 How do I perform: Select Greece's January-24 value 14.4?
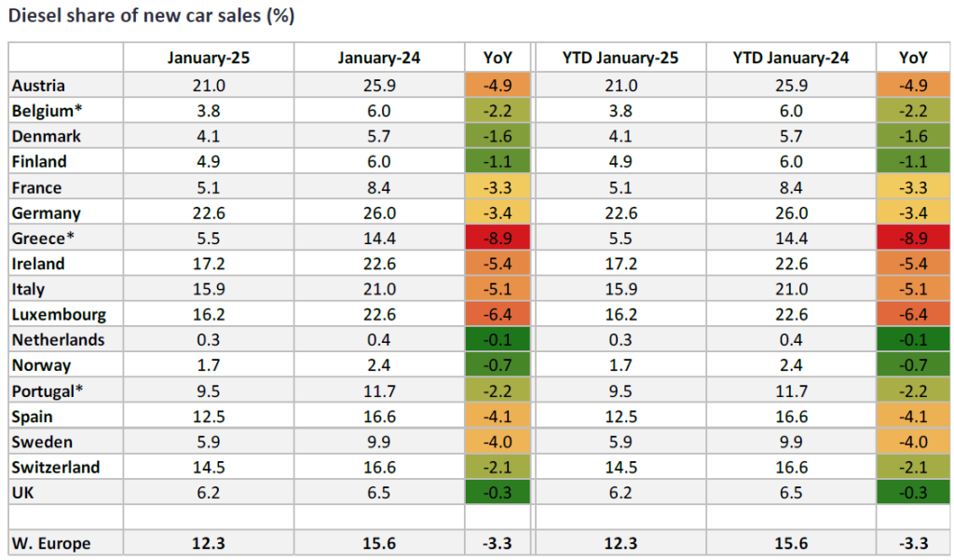pos(379,239)
